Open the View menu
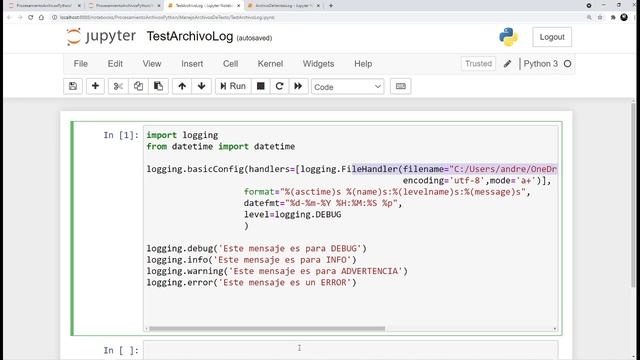Screen dimensions: 640x360 point(152,64)
